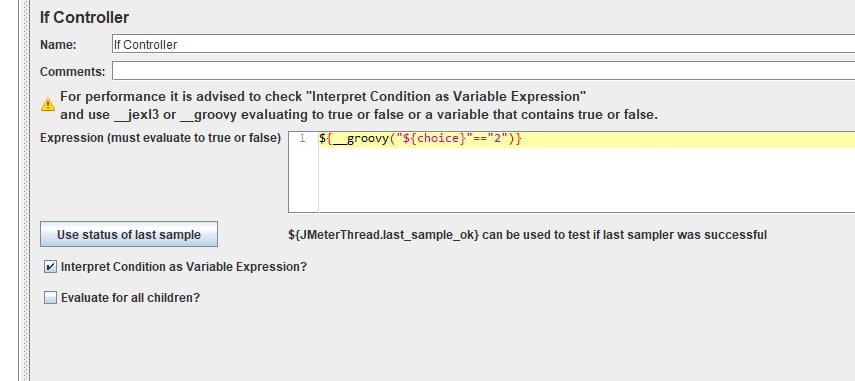Click the Name input field

pyautogui.click(x=483, y=44)
